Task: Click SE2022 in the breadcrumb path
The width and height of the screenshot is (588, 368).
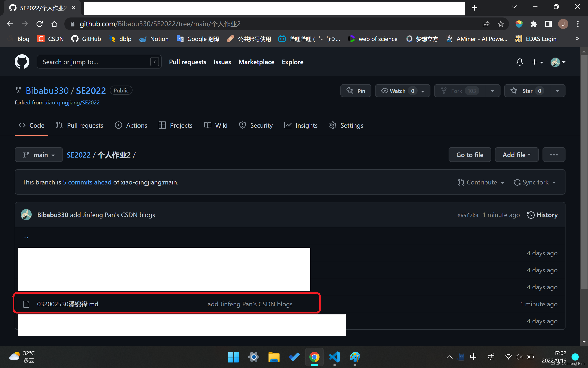Action: [79, 155]
